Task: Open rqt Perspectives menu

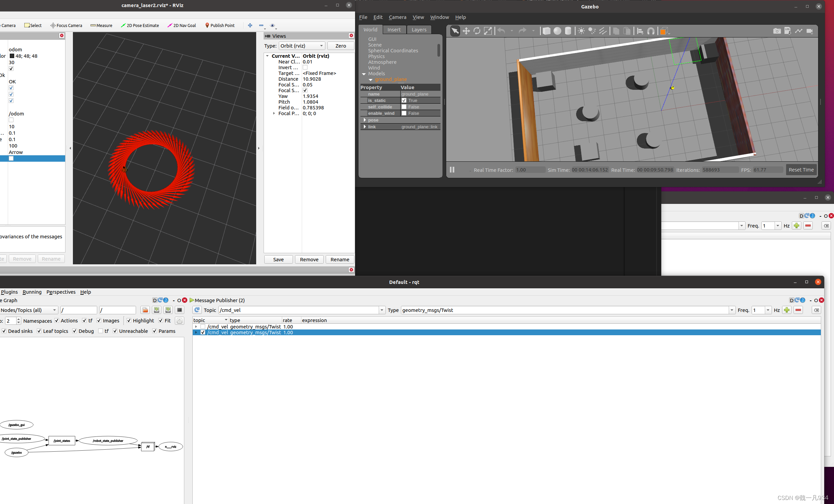Action: (x=61, y=292)
